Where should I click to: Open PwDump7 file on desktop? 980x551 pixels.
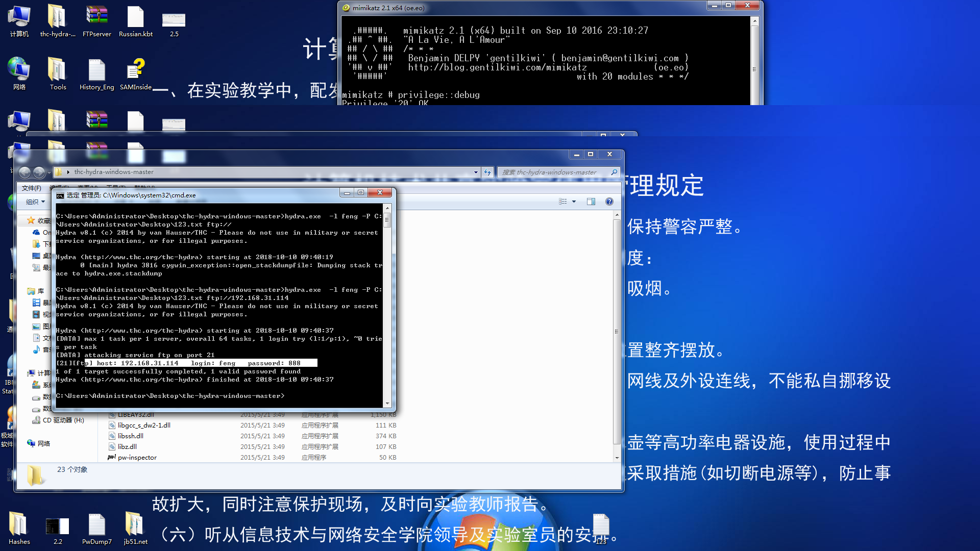pyautogui.click(x=96, y=529)
